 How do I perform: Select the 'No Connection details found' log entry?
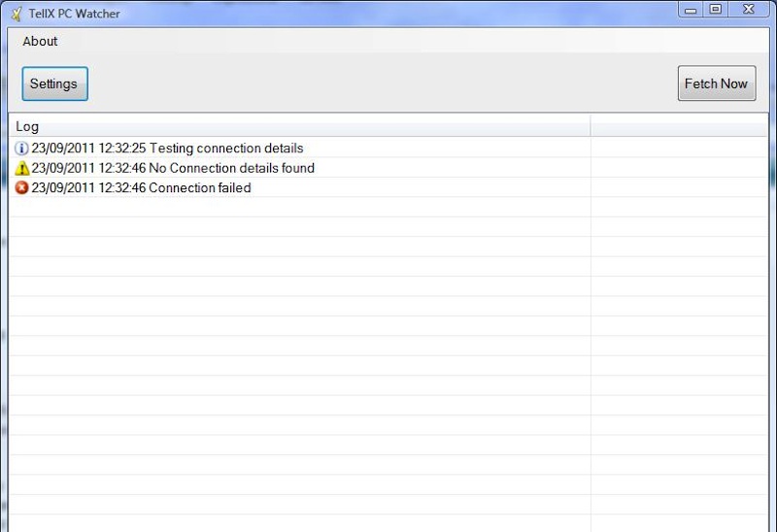point(173,168)
